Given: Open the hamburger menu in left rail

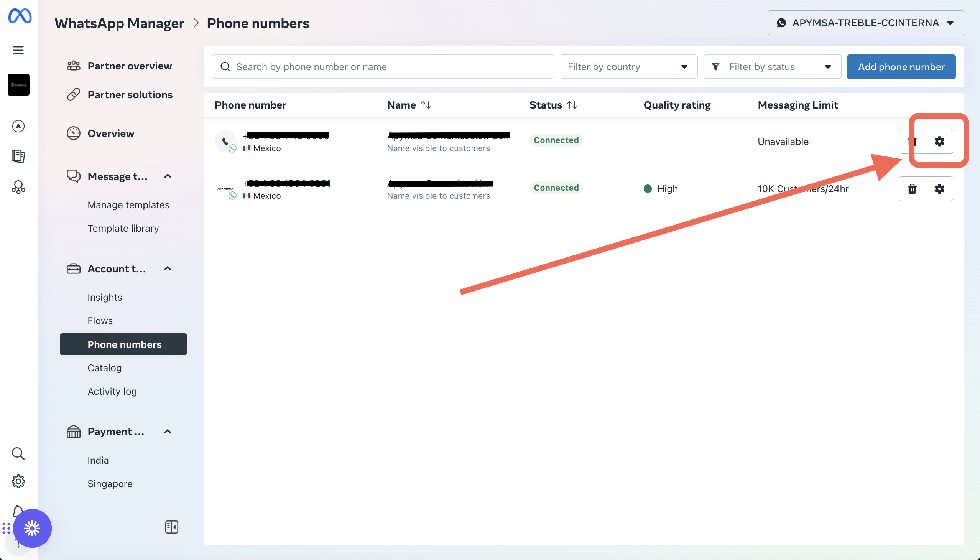Looking at the screenshot, I should pyautogui.click(x=18, y=50).
